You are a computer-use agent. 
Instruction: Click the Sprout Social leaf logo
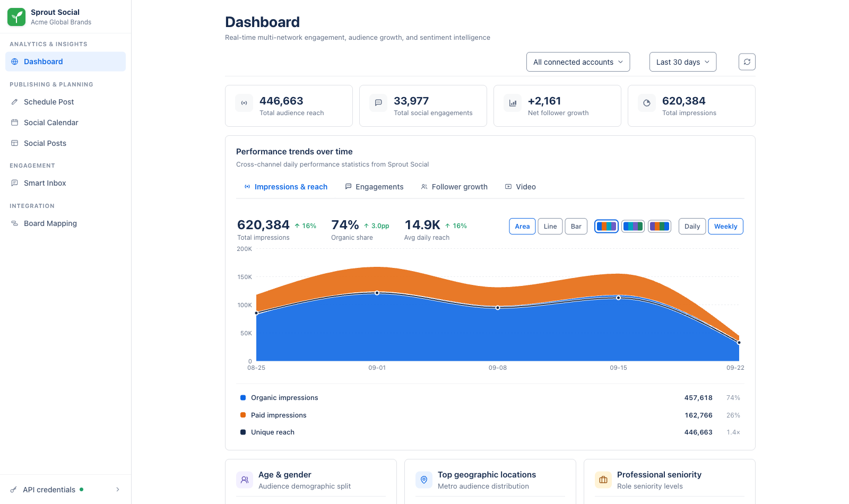pyautogui.click(x=16, y=17)
